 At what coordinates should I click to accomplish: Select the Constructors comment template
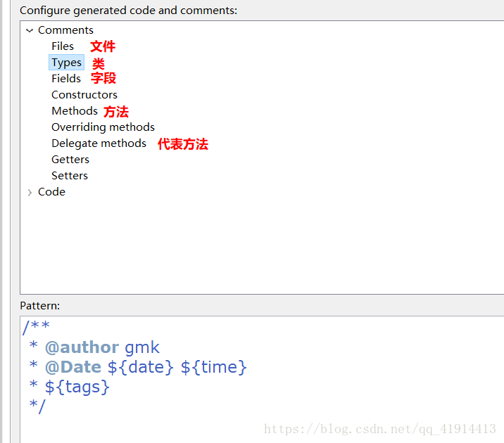pyautogui.click(x=84, y=95)
